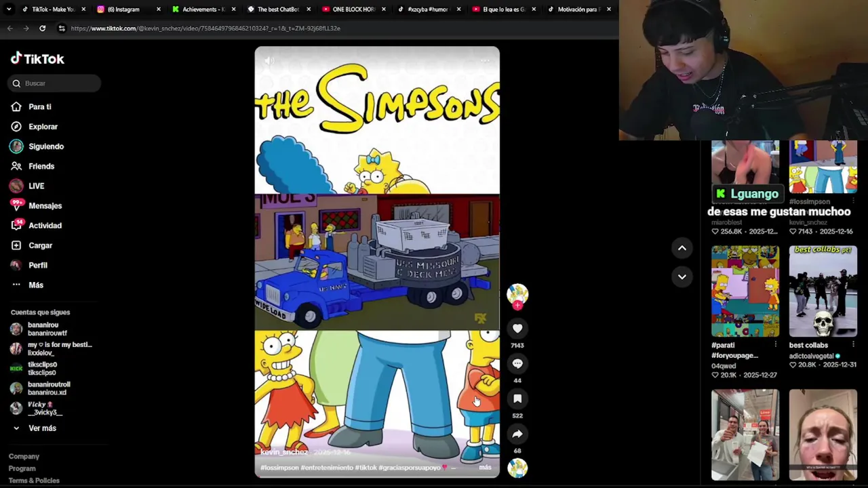The width and height of the screenshot is (868, 488).
Task: Open comments via speech bubble icon
Action: pyautogui.click(x=517, y=364)
